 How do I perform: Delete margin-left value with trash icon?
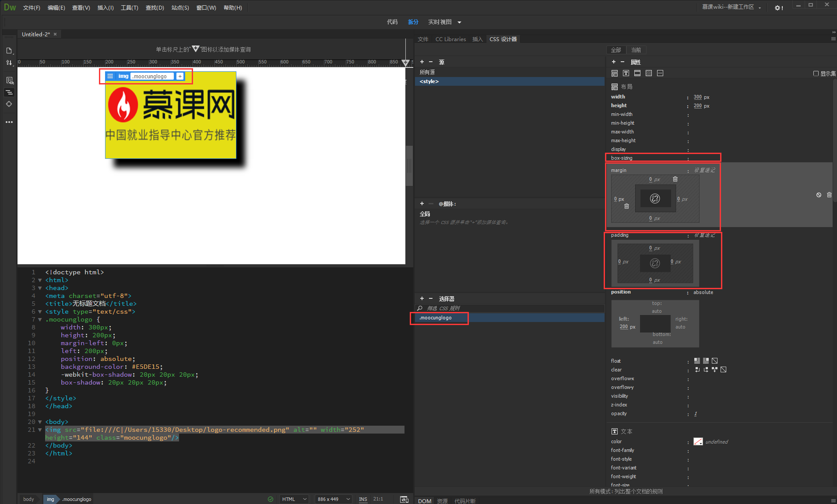[x=626, y=206]
